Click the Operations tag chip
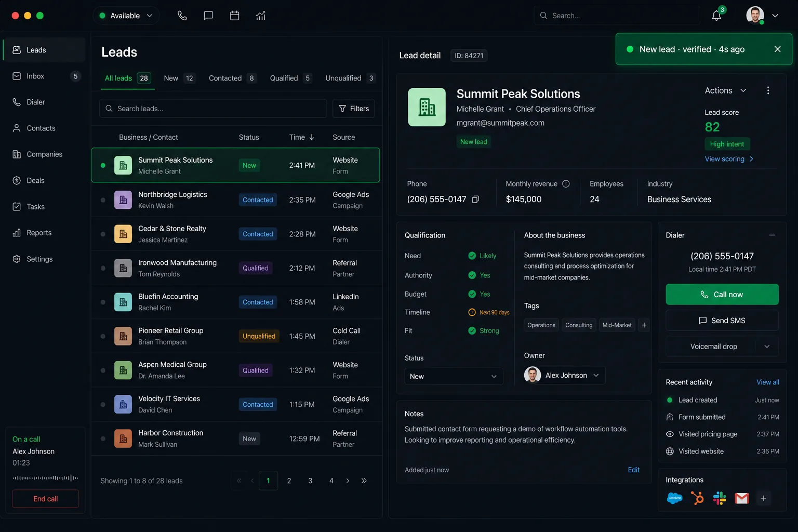798x532 pixels. point(541,325)
